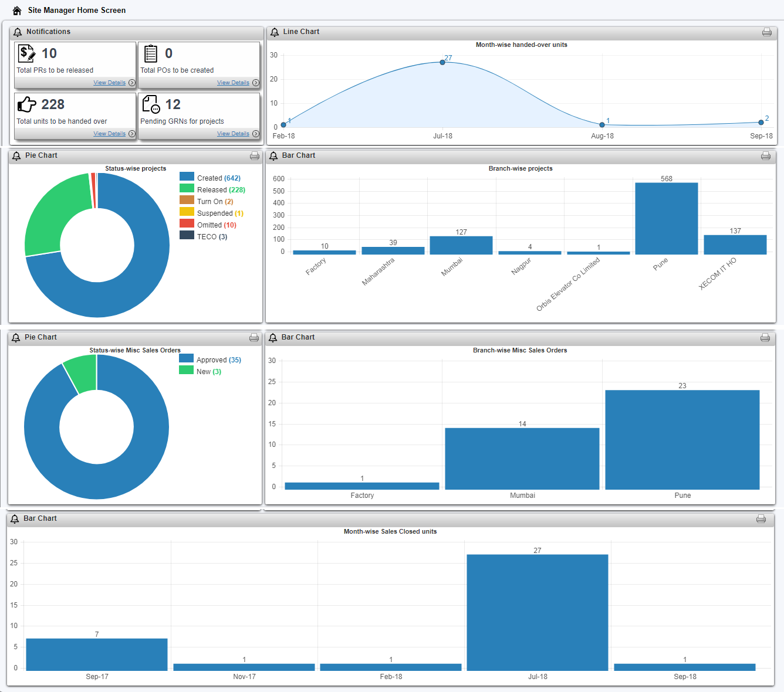
Task: Click the Jul-18 data point on line chart
Action: click(x=442, y=62)
